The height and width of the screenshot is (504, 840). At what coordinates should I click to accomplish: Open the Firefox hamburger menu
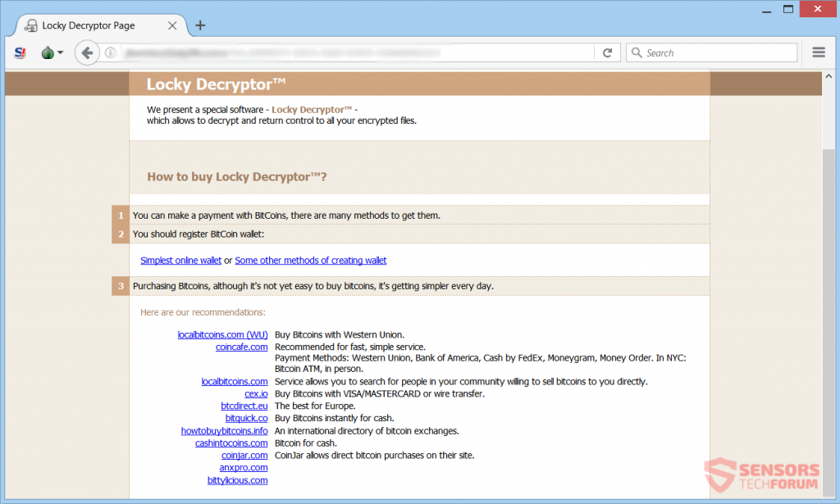(818, 52)
